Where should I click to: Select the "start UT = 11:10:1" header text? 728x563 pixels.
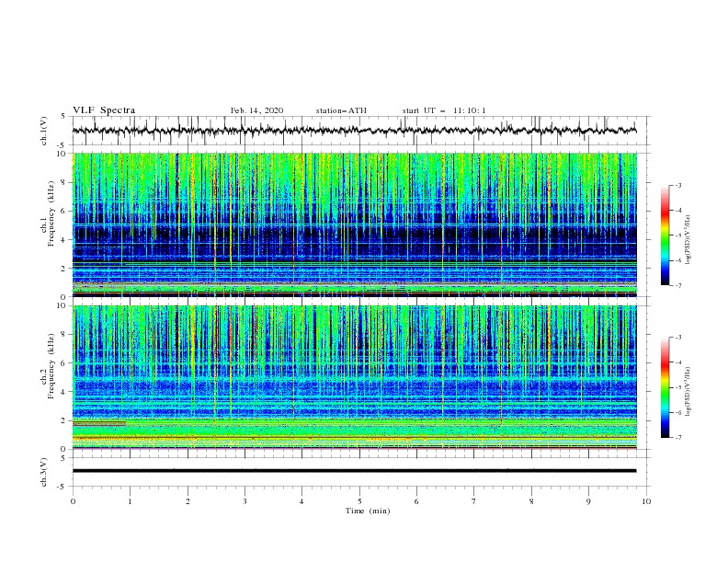tap(444, 110)
